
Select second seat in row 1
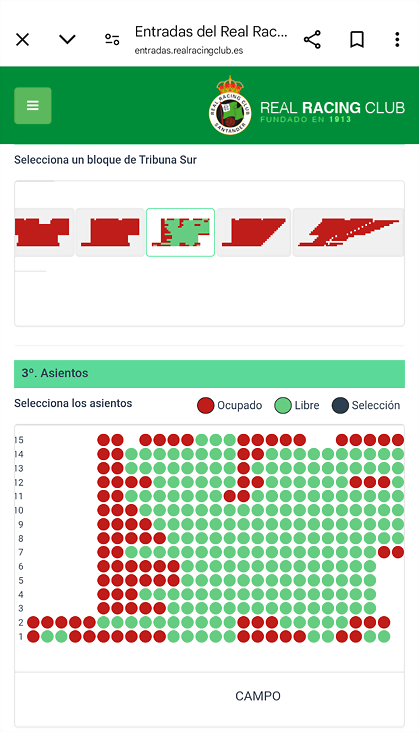point(47,636)
